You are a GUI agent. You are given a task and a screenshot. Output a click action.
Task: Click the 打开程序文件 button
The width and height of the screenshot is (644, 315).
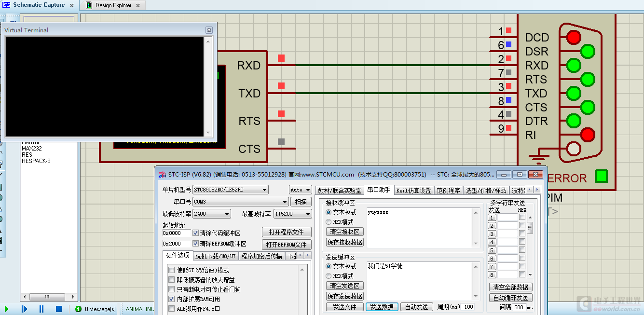(x=287, y=233)
